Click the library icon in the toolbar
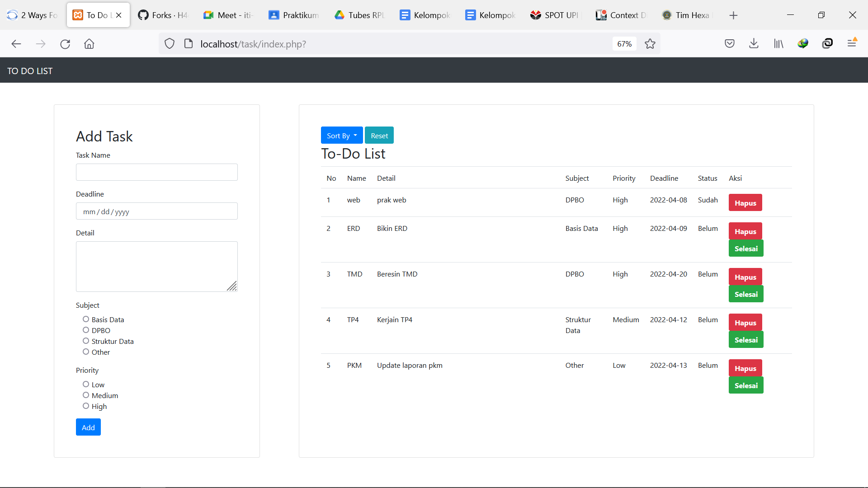 (x=778, y=43)
